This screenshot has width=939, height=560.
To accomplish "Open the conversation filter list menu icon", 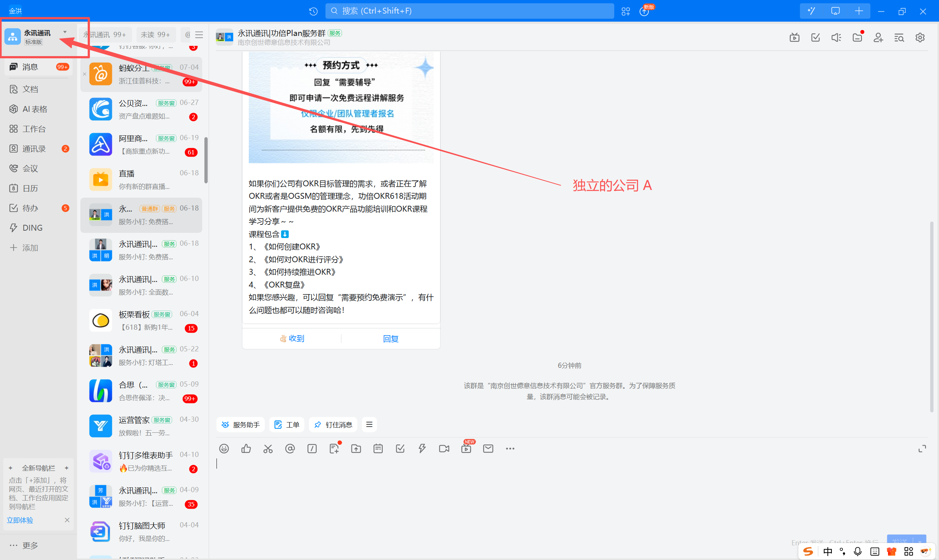I will (199, 35).
